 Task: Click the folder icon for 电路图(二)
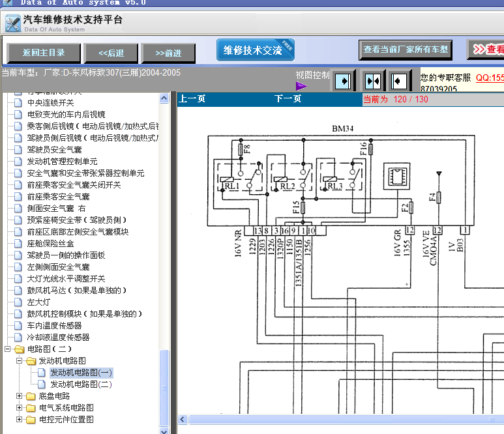tap(20, 349)
